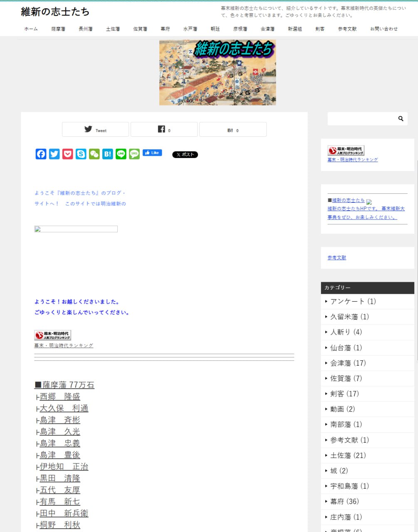The width and height of the screenshot is (418, 532).
Task: Open the 薩摩藩 menu item
Action: tap(58, 29)
